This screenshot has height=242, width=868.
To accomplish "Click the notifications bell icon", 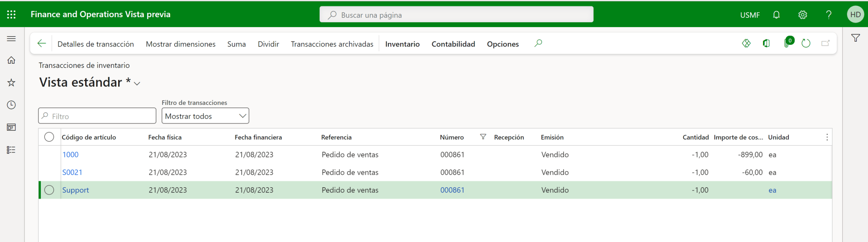I will (776, 14).
